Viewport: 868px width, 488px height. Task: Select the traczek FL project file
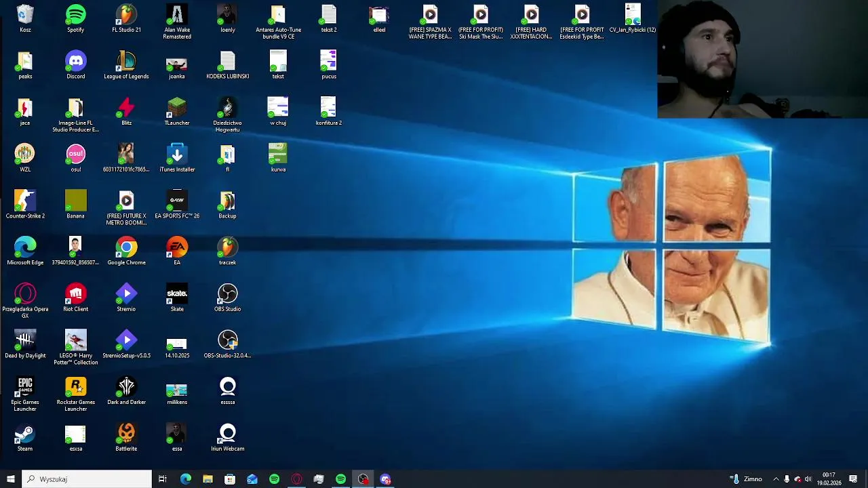(x=227, y=251)
